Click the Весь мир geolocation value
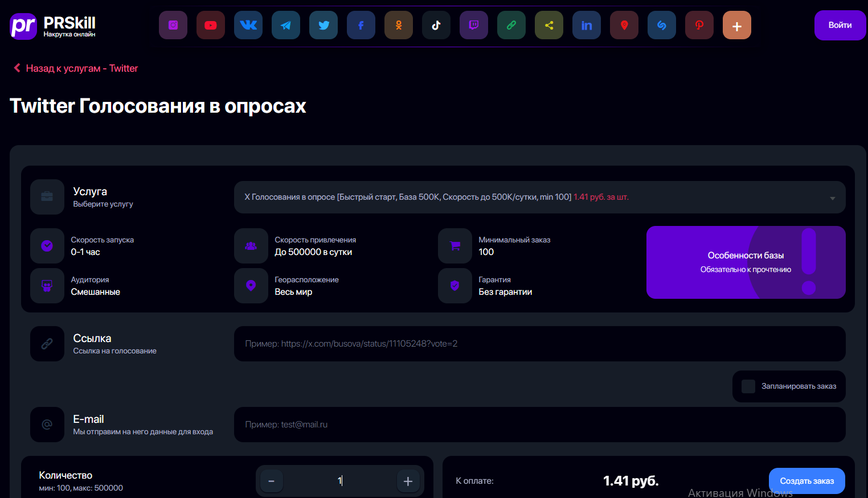Screen dimensions: 868x498 click(x=293, y=292)
